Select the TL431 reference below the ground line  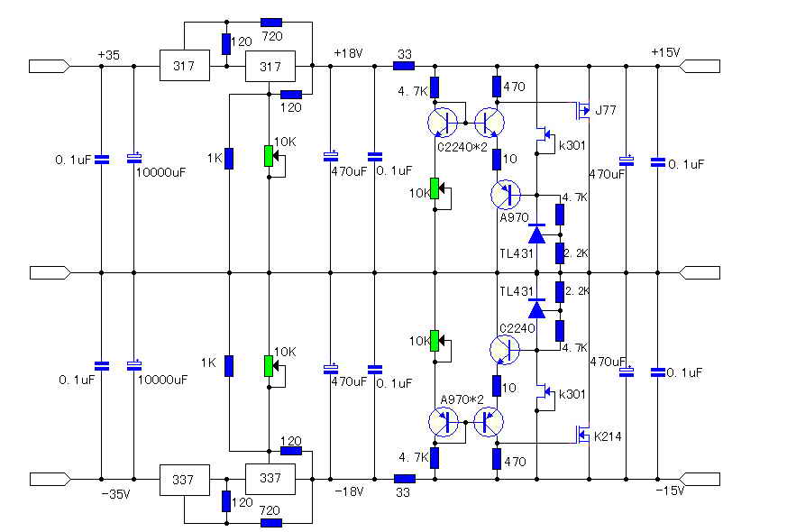point(537,308)
